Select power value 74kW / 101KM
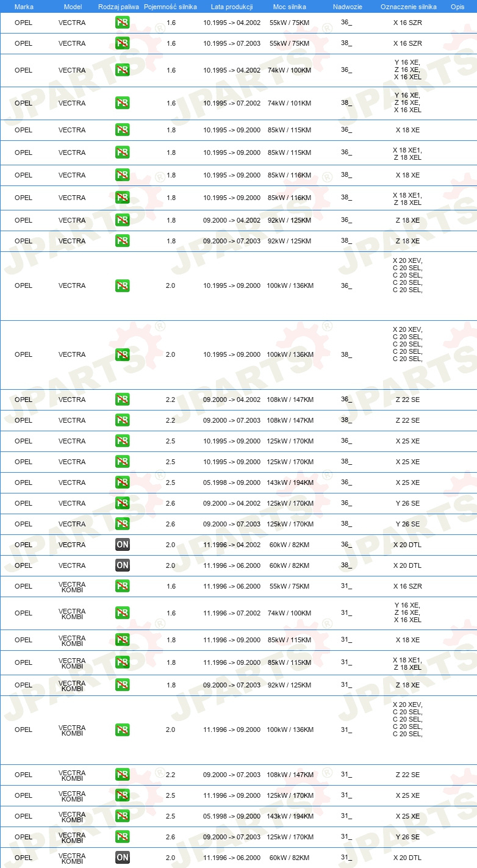Viewport: 477px width, 868px height. click(x=289, y=103)
